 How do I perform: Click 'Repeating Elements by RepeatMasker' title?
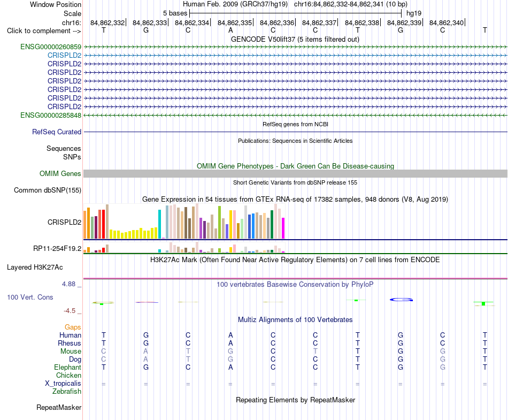coord(296,400)
